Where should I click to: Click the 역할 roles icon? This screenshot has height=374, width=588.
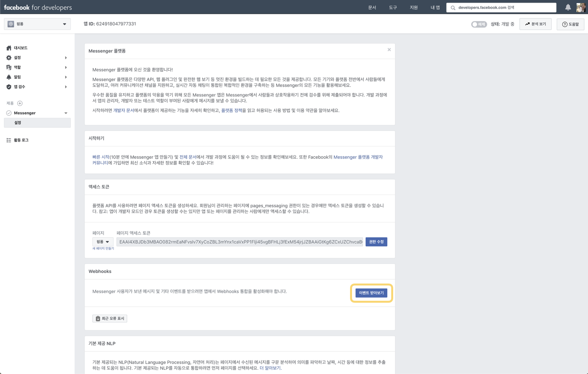click(9, 67)
